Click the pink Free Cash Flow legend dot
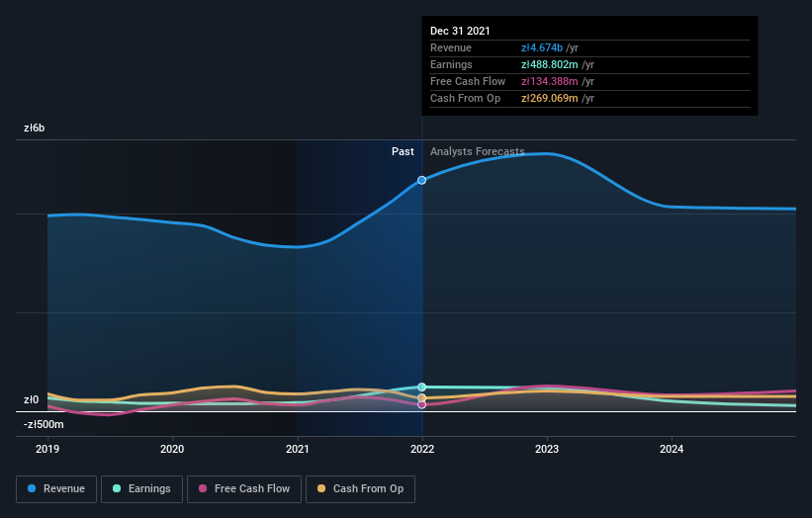The height and width of the screenshot is (518, 812). [x=203, y=488]
